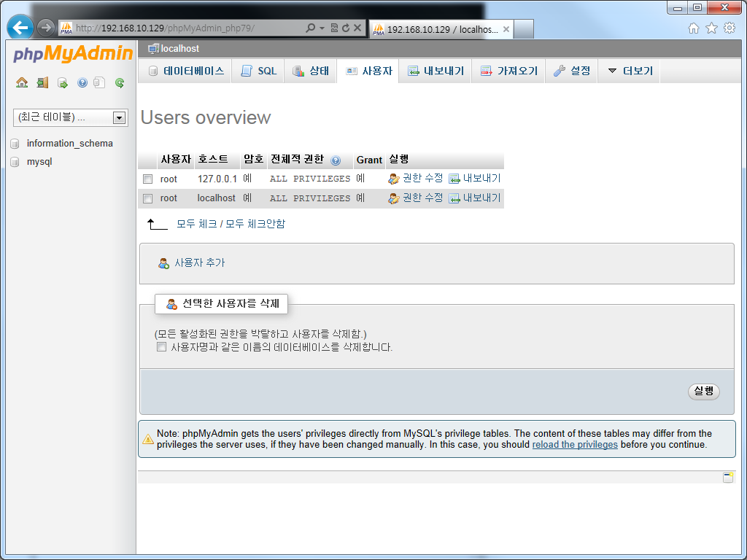Expand the 더보기 tab menu
The width and height of the screenshot is (747, 560).
[x=629, y=71]
